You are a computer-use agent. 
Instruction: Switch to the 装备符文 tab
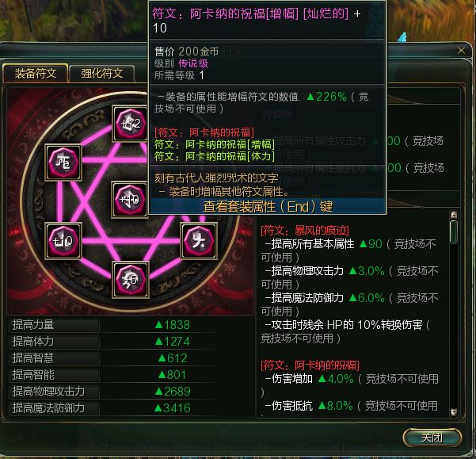36,73
